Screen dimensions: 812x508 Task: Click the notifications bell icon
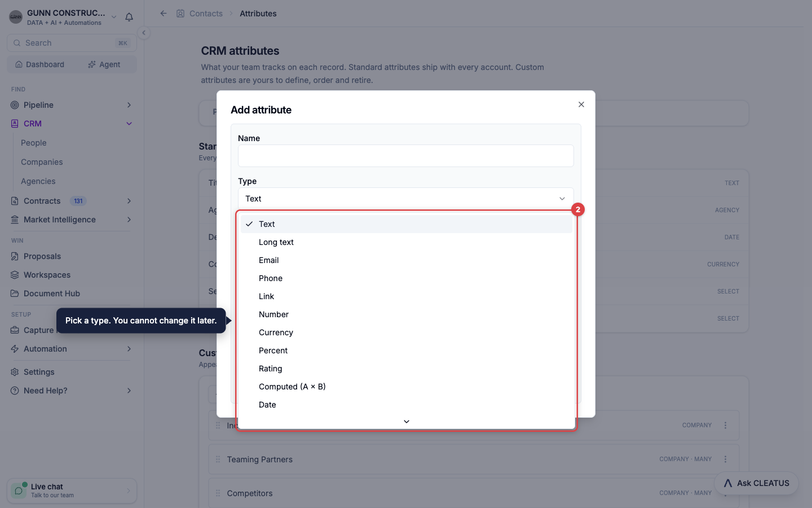point(129,17)
